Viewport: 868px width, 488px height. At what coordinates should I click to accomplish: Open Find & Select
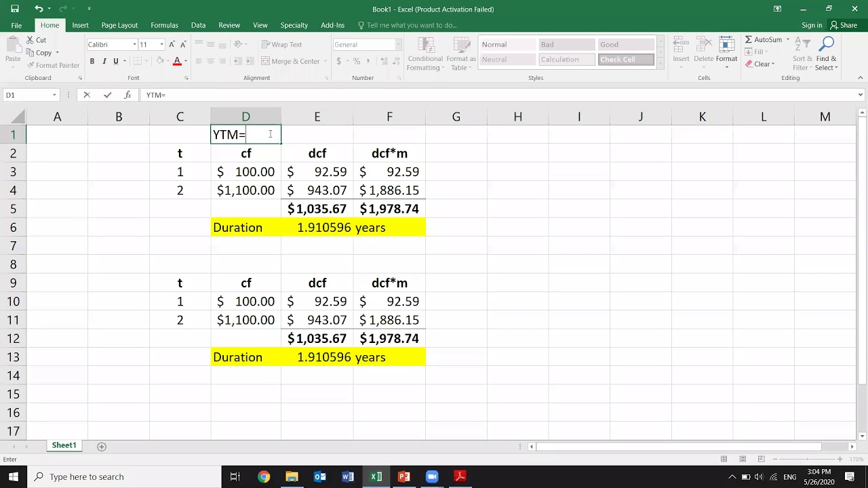(826, 54)
